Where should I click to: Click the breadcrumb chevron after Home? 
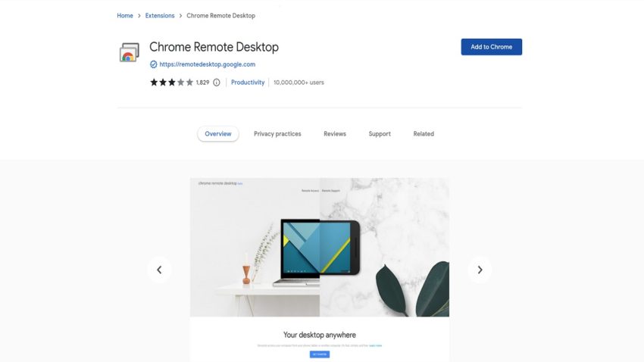pos(139,16)
